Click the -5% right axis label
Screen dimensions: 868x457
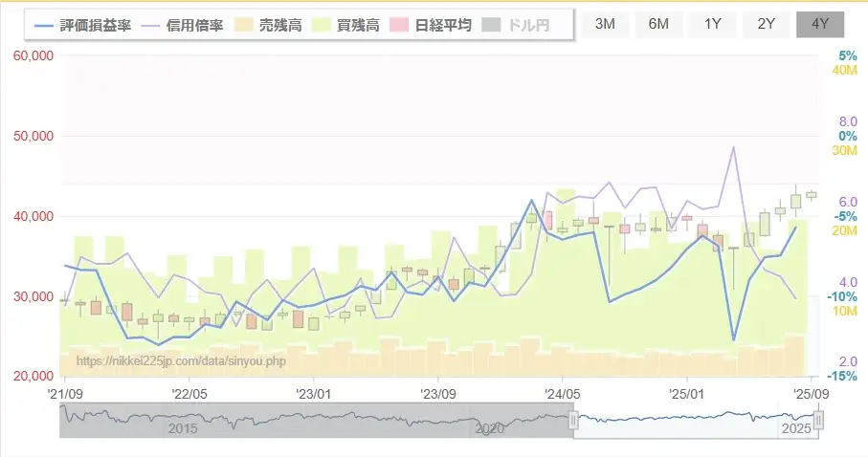845,216
